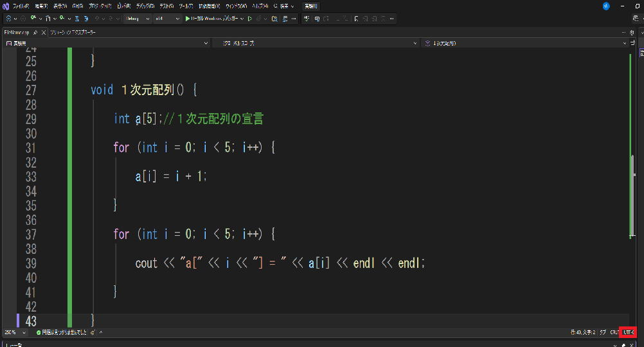
Task: Click the no issues found status indicator
Action: [x=62, y=332]
